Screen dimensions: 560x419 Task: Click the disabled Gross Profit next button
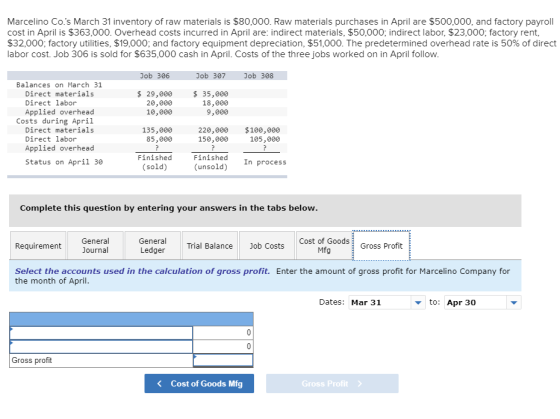click(332, 384)
